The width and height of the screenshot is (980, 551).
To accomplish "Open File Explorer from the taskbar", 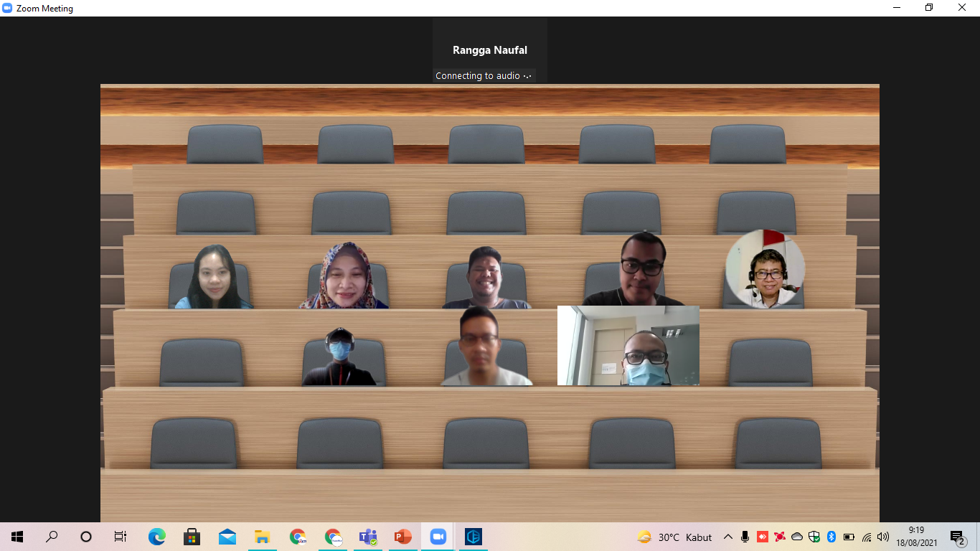I will click(x=262, y=537).
